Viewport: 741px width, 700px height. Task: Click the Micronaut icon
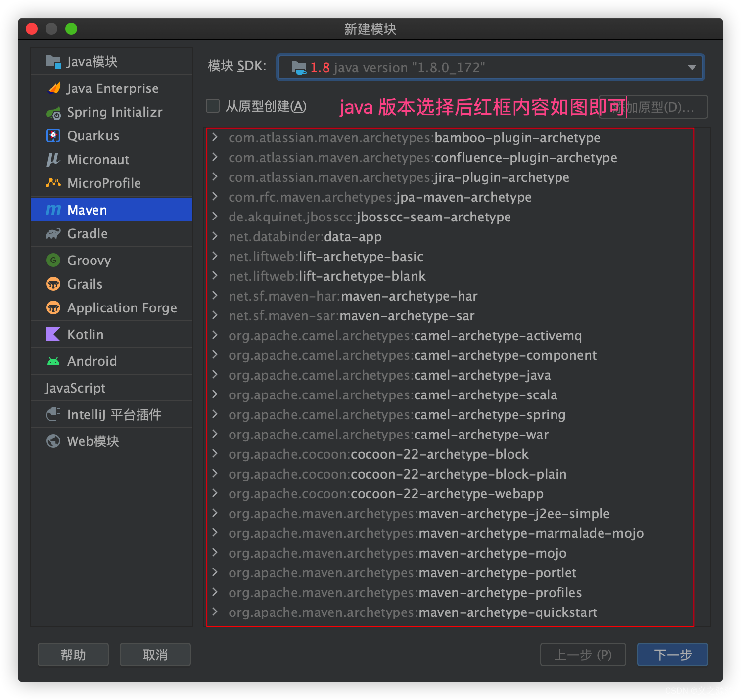click(x=53, y=159)
